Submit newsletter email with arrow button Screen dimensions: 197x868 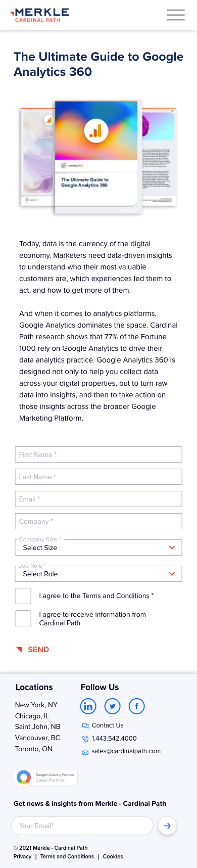[167, 826]
